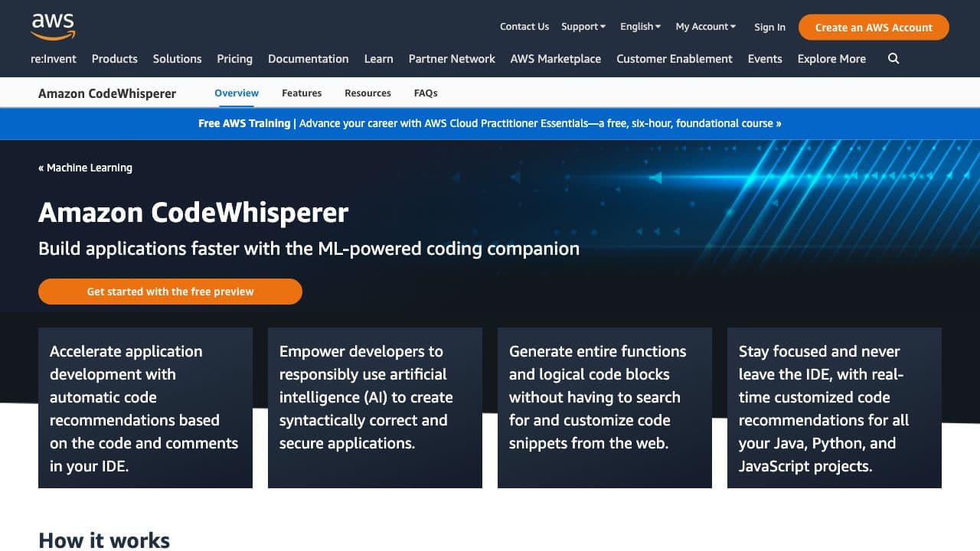View the FAQs tab
980x551 pixels.
(425, 93)
